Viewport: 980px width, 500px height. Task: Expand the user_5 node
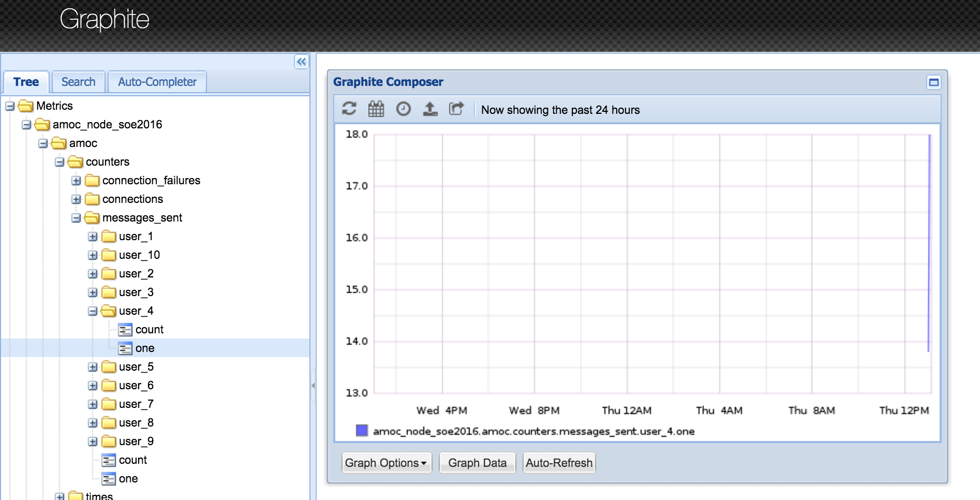point(93,367)
